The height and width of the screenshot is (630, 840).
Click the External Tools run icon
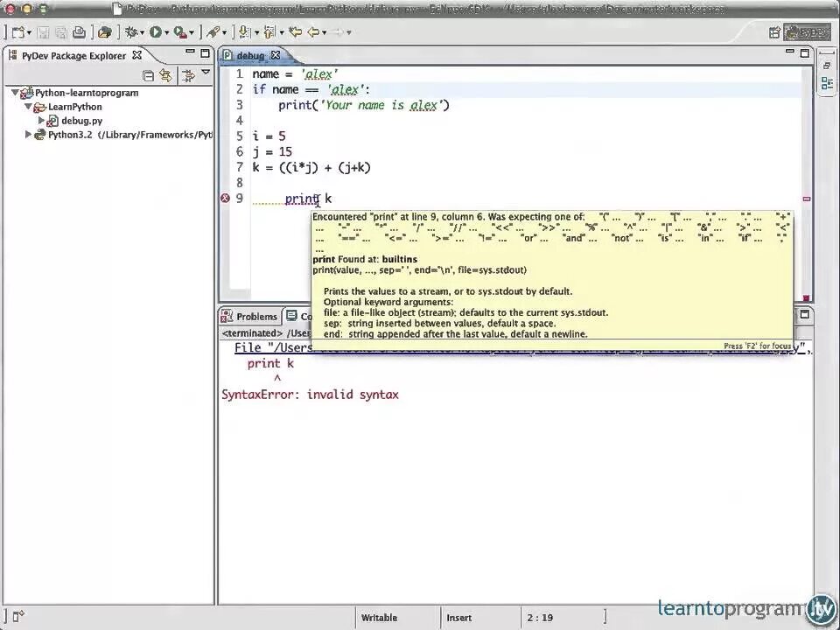(180, 32)
